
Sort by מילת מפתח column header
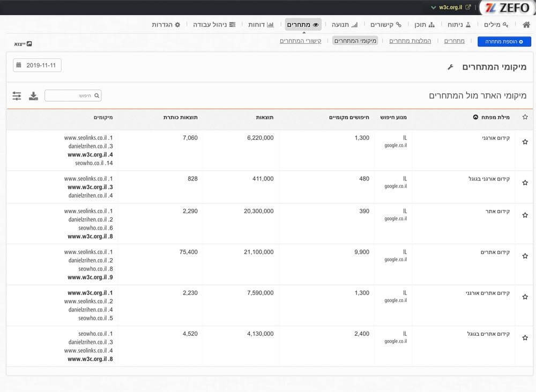(491, 117)
